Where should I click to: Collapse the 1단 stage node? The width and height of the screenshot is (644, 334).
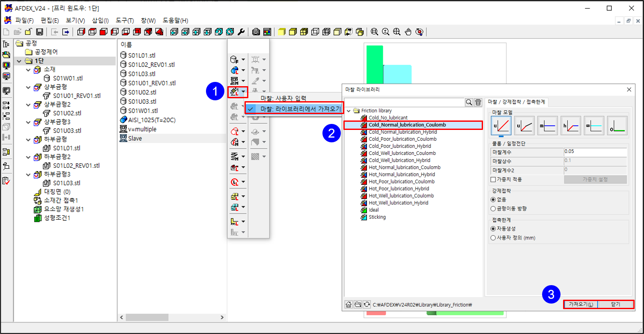coord(19,61)
